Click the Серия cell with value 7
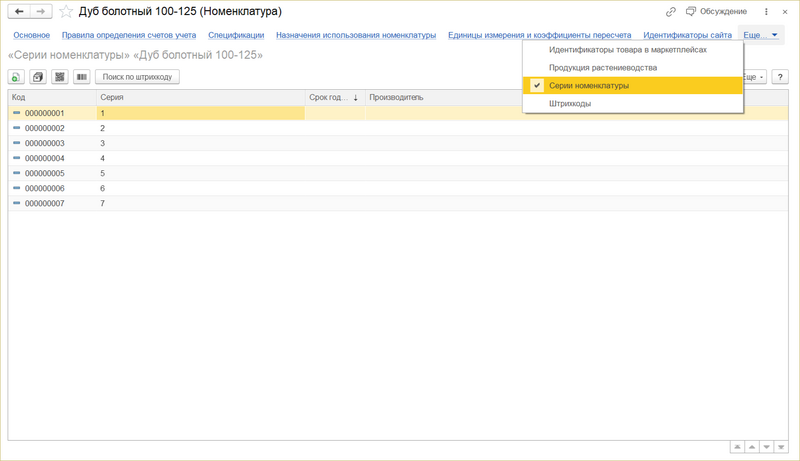 [x=201, y=203]
